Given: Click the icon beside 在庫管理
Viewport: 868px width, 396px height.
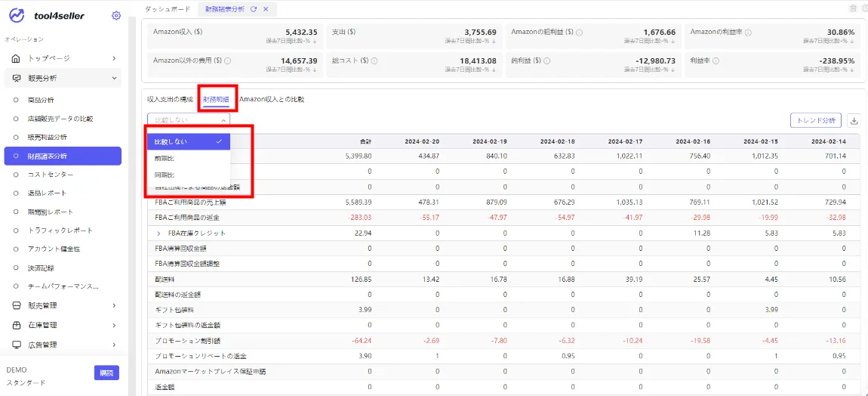Looking at the screenshot, I should tap(17, 325).
